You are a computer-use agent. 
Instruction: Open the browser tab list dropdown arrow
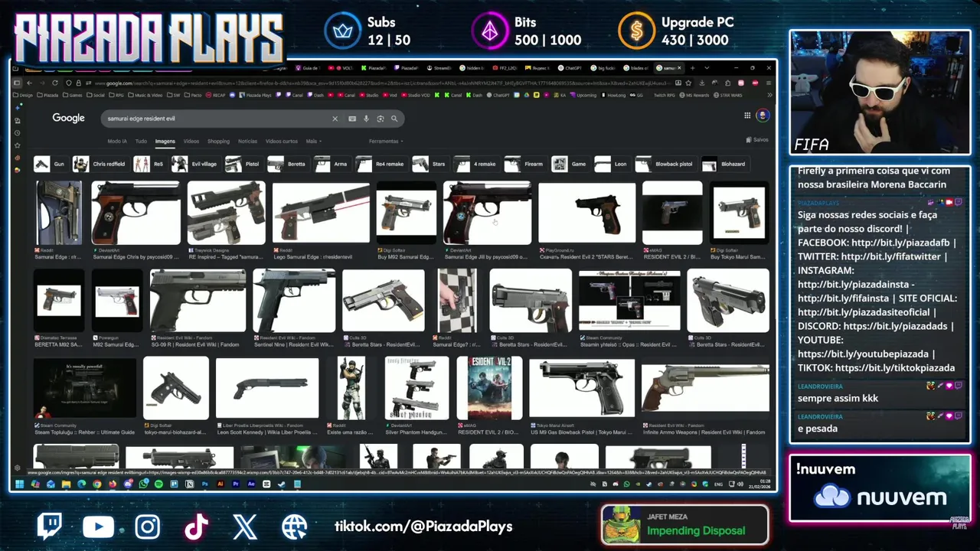pyautogui.click(x=707, y=68)
